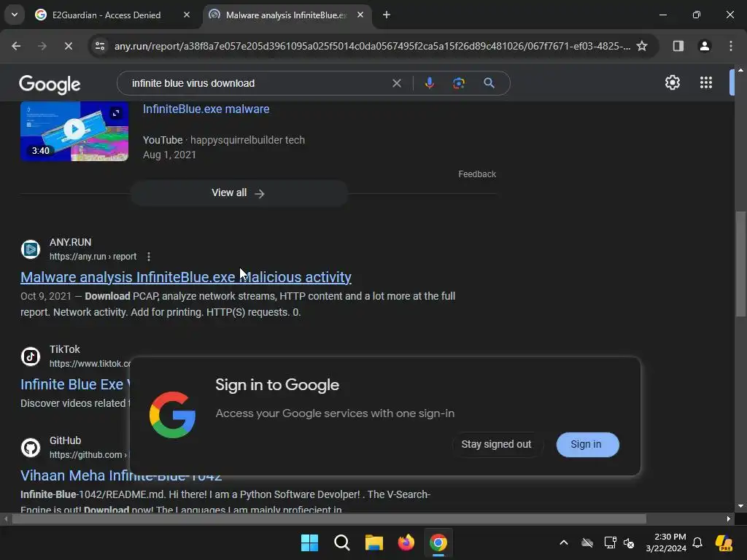Screen dimensions: 747x560
Task: Select the Malware analysis InfiniteBlue tab
Action: (287, 15)
